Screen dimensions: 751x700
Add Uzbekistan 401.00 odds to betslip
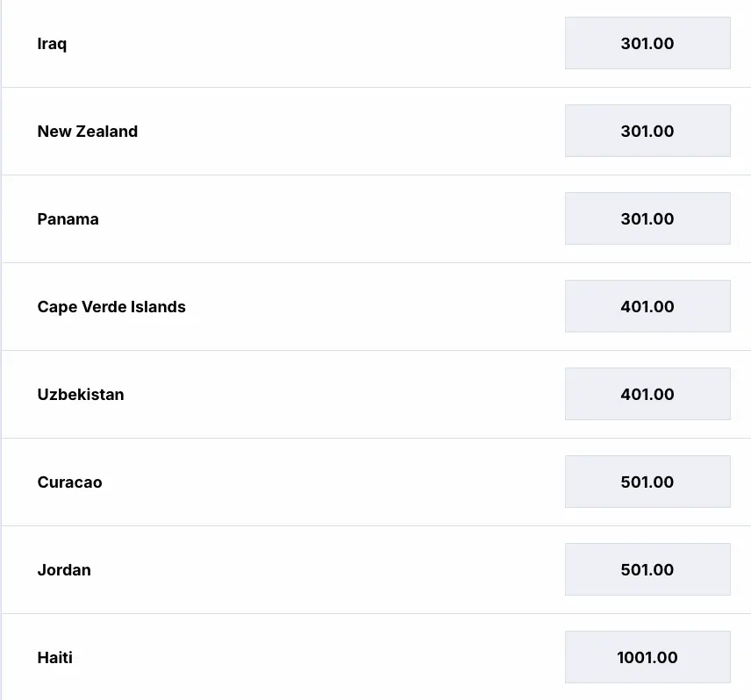tap(647, 394)
